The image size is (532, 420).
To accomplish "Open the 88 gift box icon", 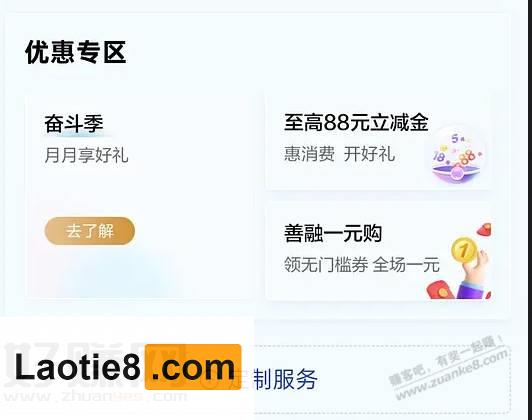I will click(x=457, y=156).
